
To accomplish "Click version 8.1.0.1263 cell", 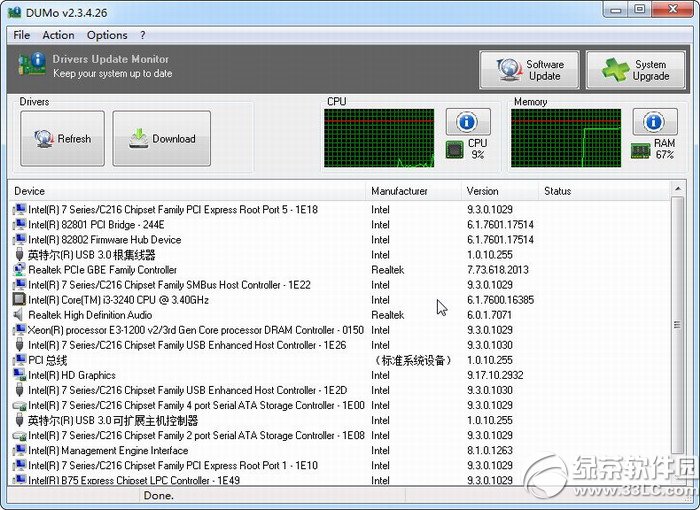I will coord(490,450).
